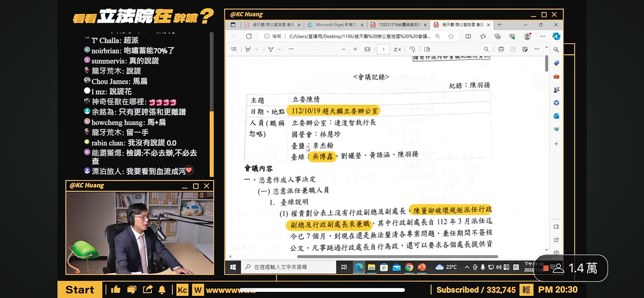Click the Edge address bar URL

pos(360,36)
